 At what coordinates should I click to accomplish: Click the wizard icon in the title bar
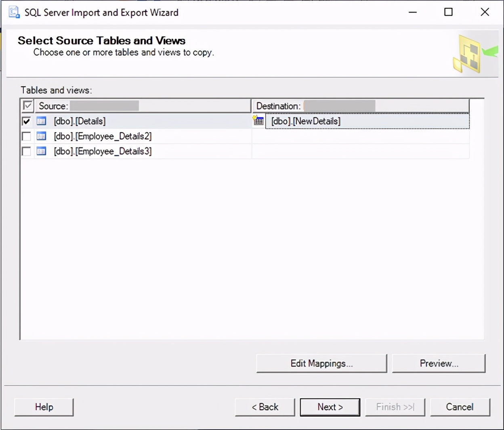click(x=14, y=12)
